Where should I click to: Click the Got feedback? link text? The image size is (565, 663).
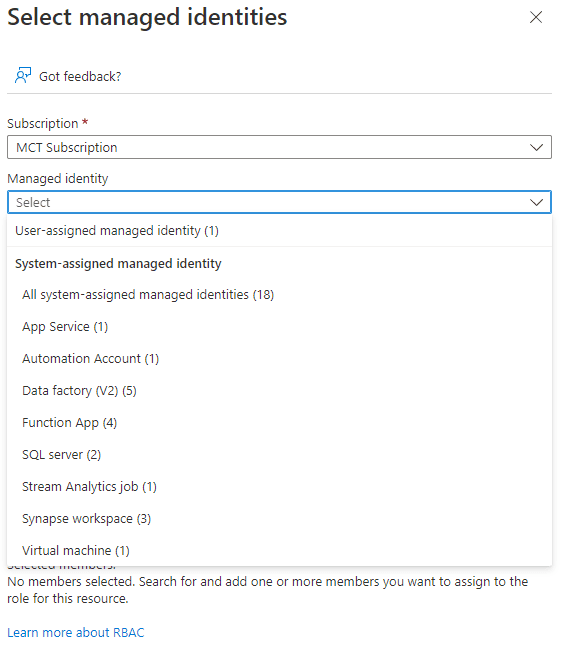point(81,77)
